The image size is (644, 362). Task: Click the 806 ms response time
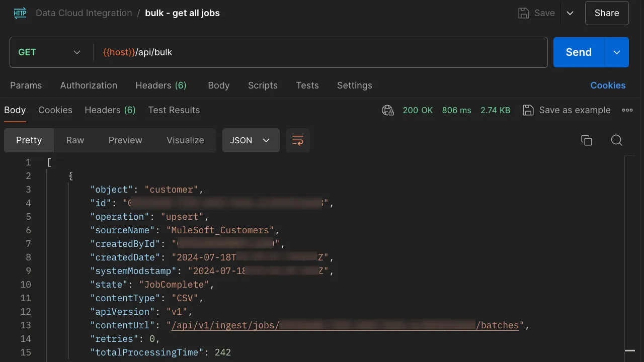457,110
